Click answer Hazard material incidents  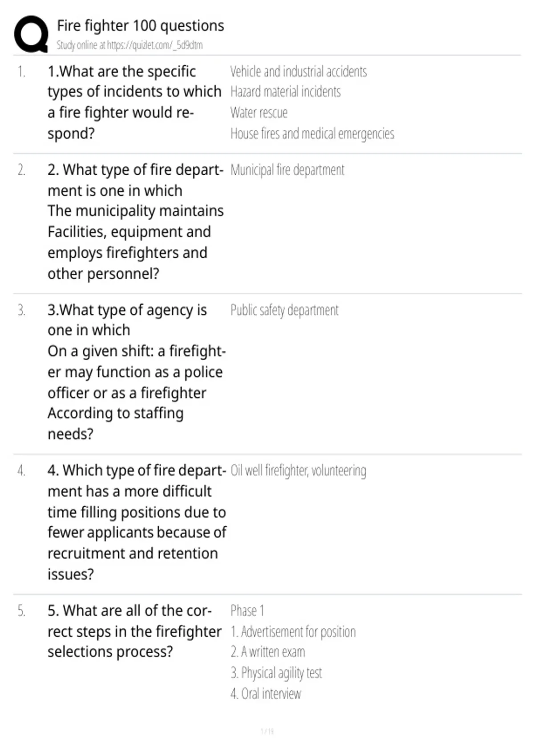pyautogui.click(x=285, y=92)
